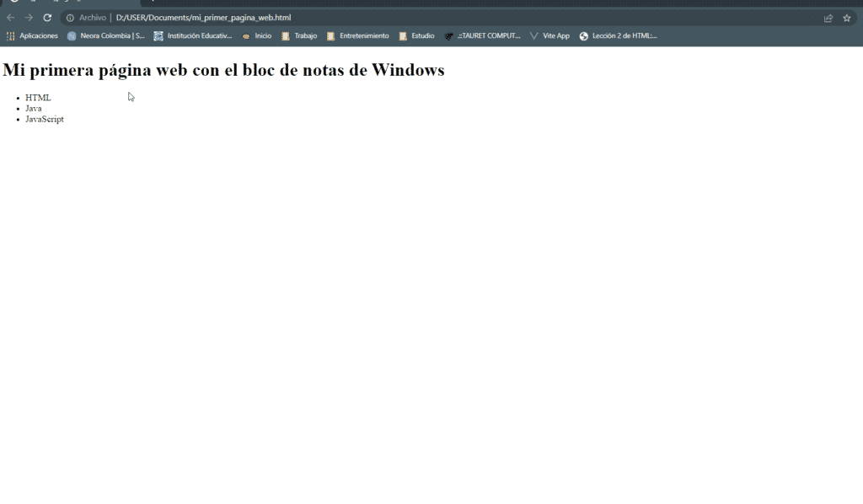The width and height of the screenshot is (863, 504).
Task: Click the Inicio bookmark icon
Action: point(245,35)
